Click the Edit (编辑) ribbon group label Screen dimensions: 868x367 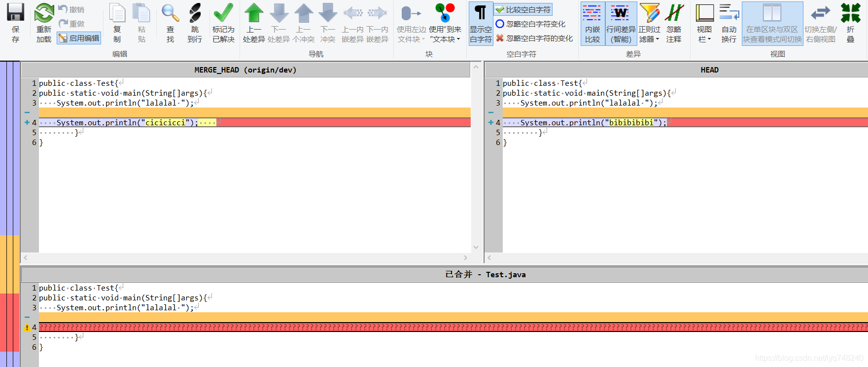[x=120, y=54]
